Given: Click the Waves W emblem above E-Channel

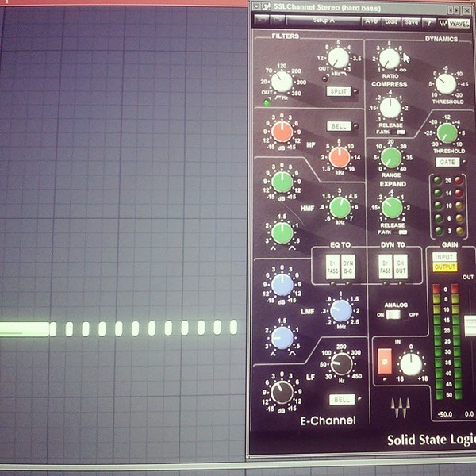Looking at the screenshot, I should point(401,407).
